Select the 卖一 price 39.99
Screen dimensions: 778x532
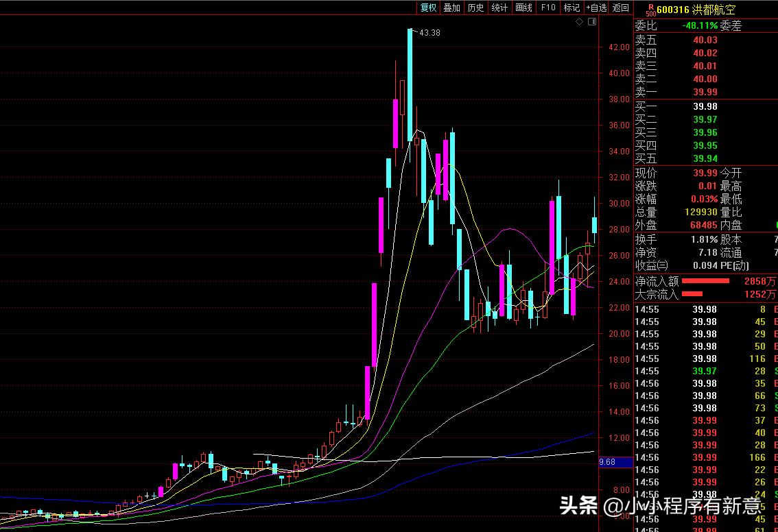705,92
